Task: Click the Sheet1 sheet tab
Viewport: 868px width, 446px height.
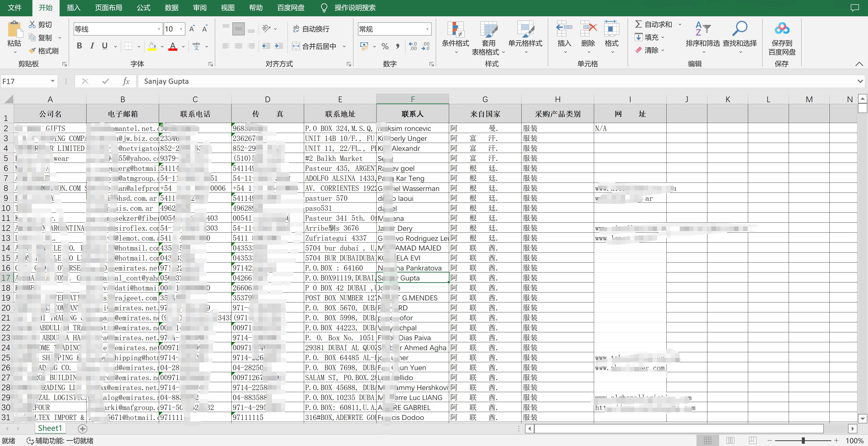Action: point(50,428)
